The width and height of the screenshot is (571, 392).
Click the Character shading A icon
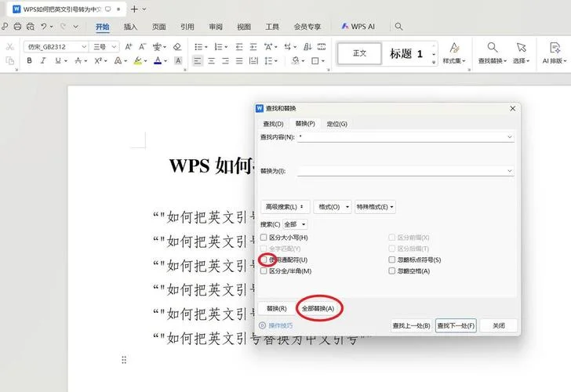coord(178,61)
